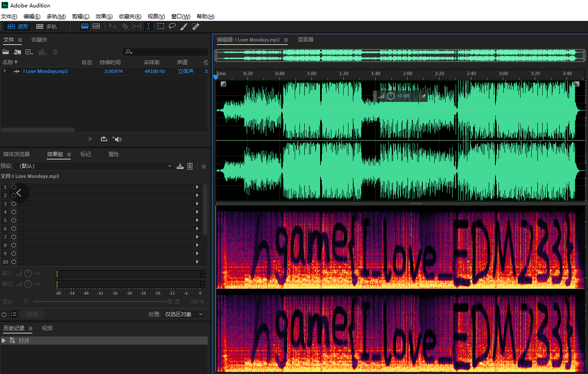Open the effect list arrow for slot 1
The height and width of the screenshot is (374, 588).
point(197,187)
